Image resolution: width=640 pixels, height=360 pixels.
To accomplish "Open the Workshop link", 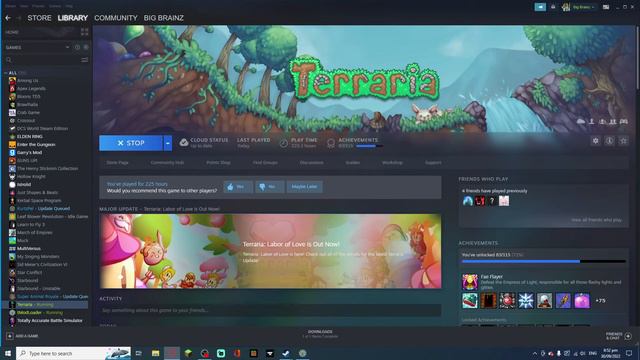I will click(392, 162).
